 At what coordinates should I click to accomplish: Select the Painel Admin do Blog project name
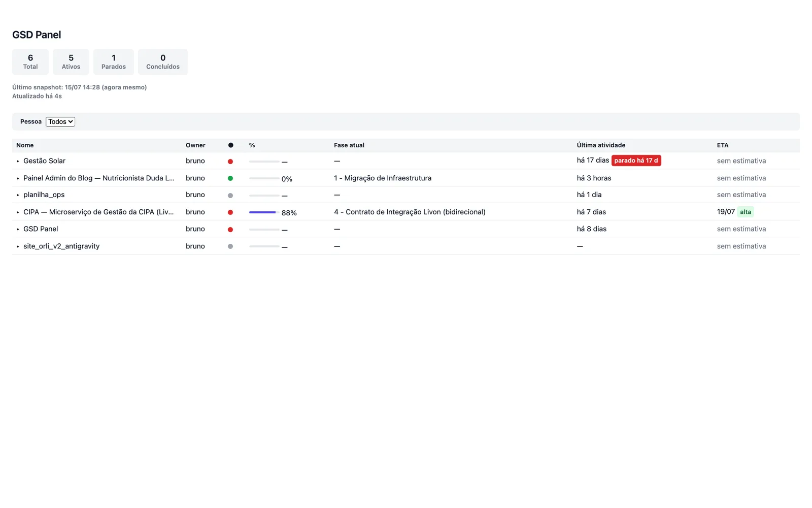pos(99,178)
